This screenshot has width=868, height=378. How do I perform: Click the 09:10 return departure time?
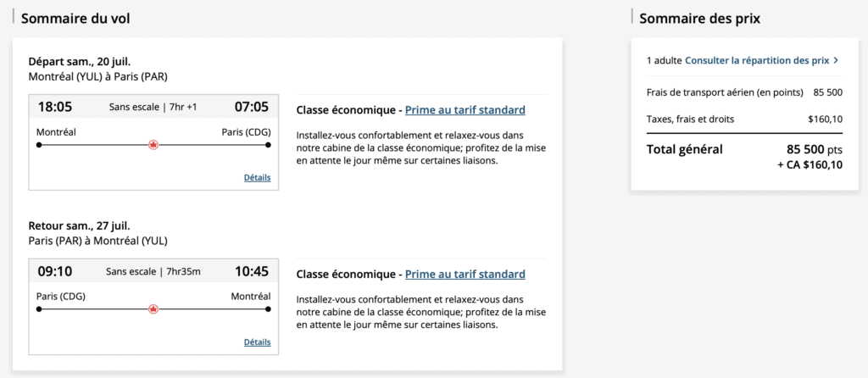(x=55, y=271)
